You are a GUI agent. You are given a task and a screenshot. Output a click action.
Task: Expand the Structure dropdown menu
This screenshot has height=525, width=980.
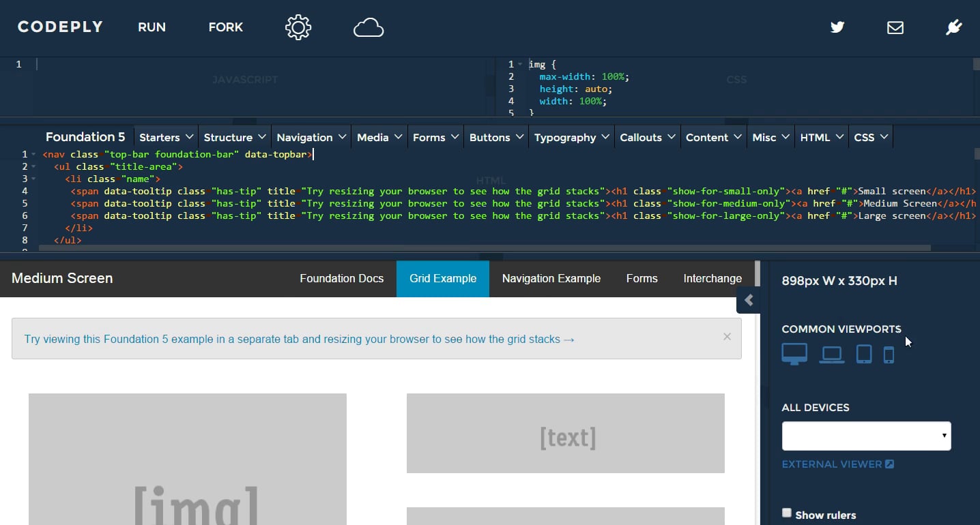coord(234,137)
